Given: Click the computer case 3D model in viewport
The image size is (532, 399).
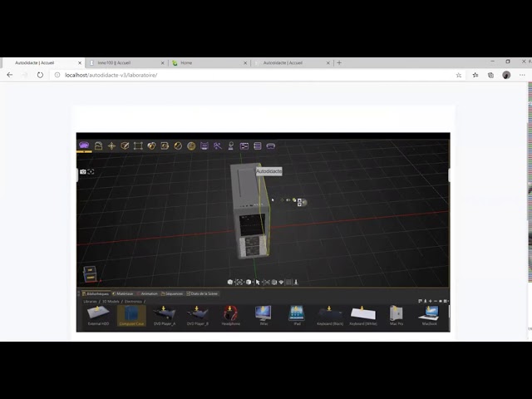Looking at the screenshot, I should pos(250,211).
